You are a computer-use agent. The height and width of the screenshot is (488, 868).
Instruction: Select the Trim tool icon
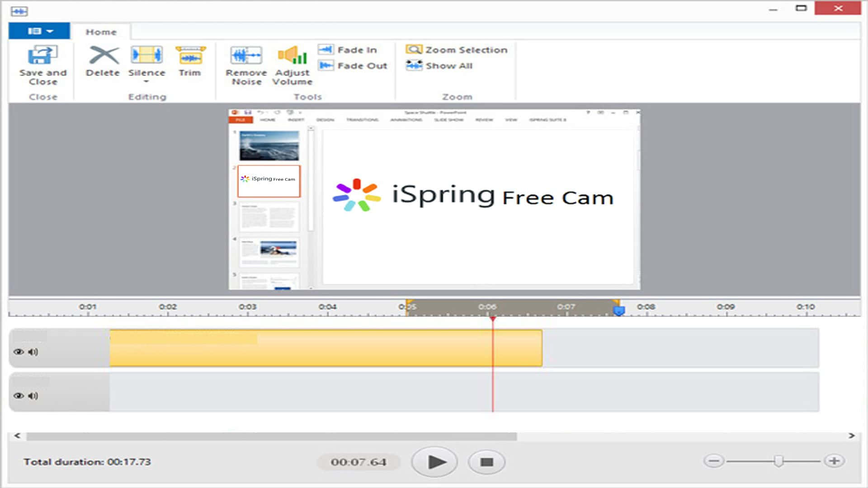click(x=190, y=56)
